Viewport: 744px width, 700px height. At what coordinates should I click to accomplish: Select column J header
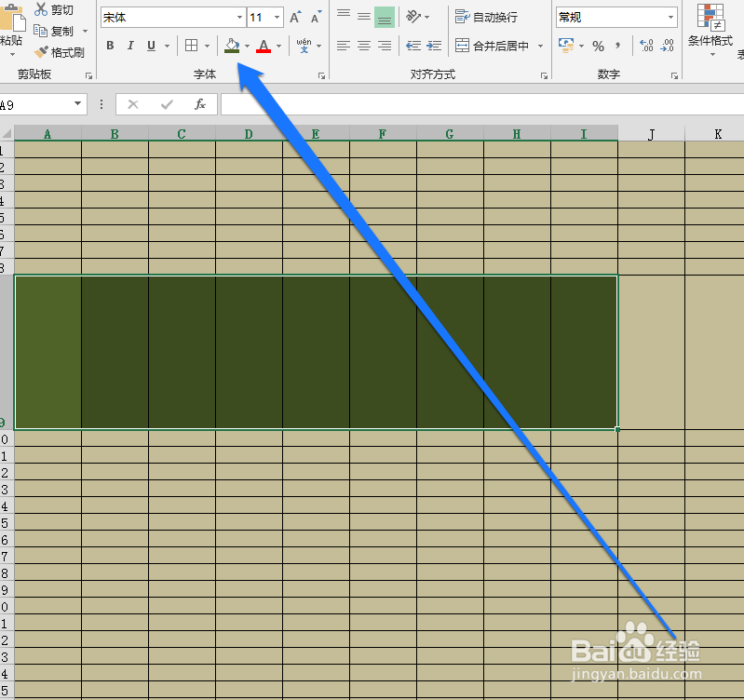652,134
